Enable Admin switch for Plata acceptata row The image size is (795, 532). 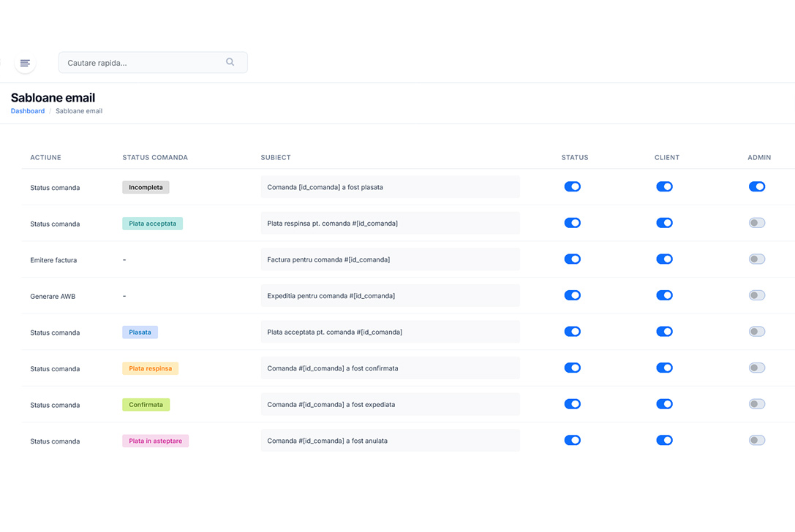pyautogui.click(x=756, y=223)
